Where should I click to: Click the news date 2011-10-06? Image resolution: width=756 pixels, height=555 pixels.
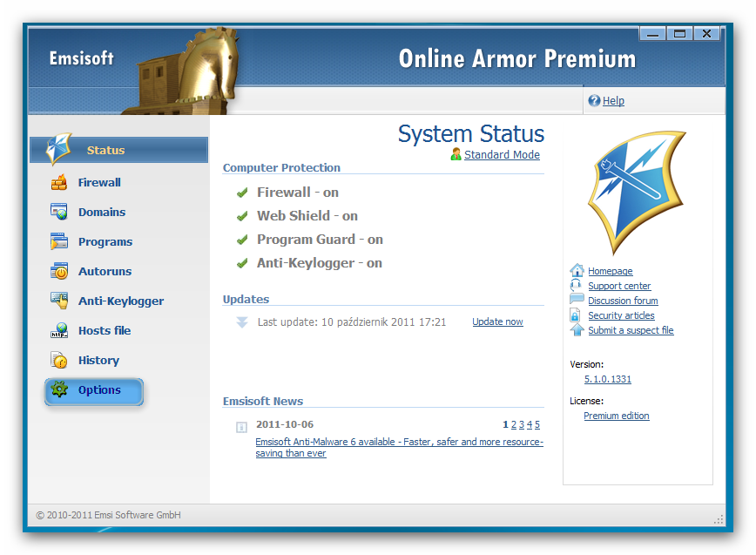coord(285,424)
